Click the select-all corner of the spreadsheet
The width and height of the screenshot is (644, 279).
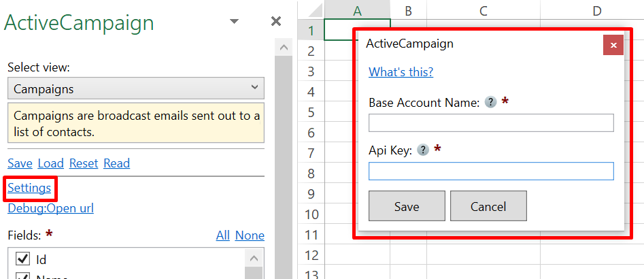[x=311, y=11]
